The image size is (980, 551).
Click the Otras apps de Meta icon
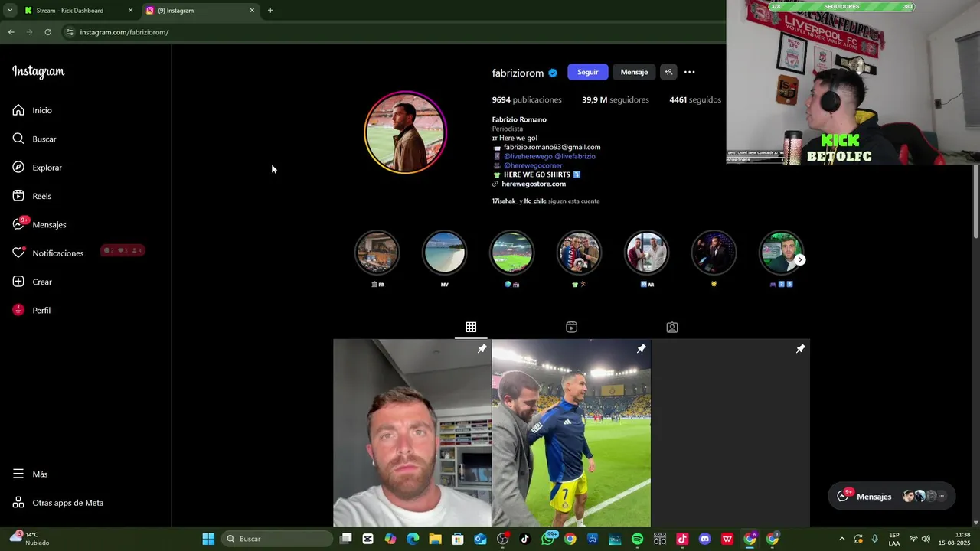[x=18, y=503]
